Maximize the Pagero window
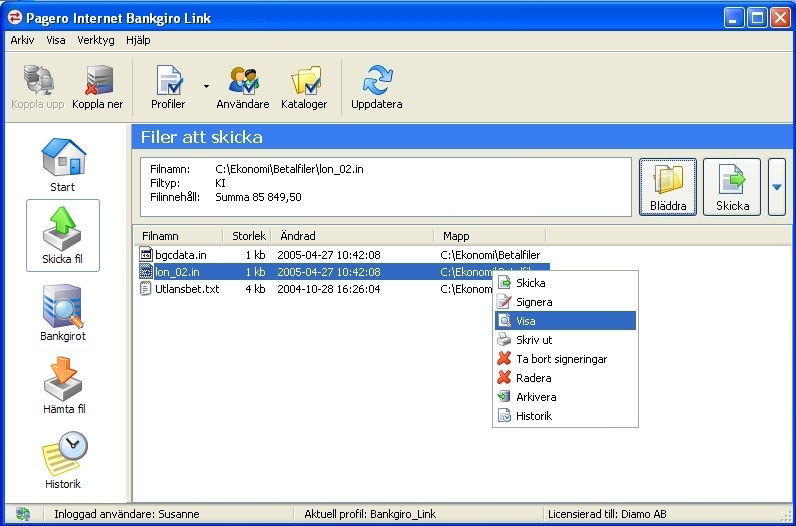Screen dimensions: 796x526 [x=757, y=19]
